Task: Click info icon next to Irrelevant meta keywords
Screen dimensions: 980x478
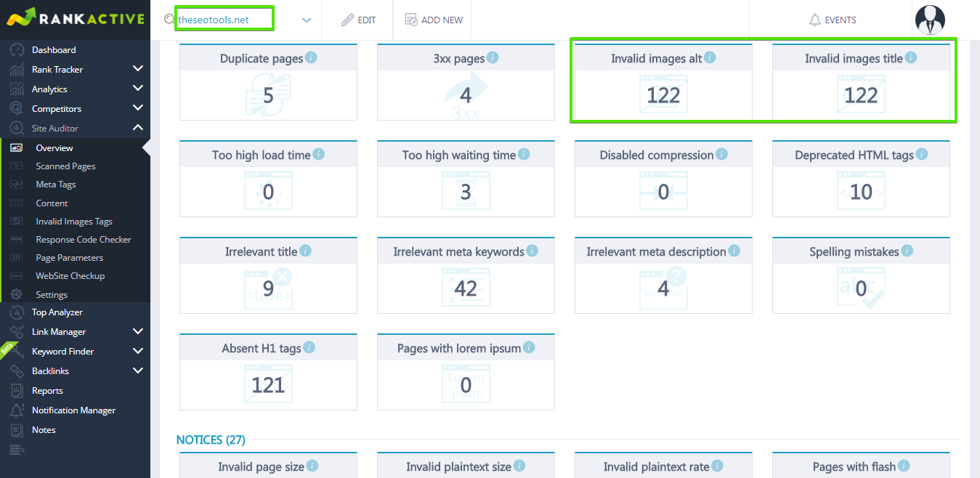Action: 532,251
